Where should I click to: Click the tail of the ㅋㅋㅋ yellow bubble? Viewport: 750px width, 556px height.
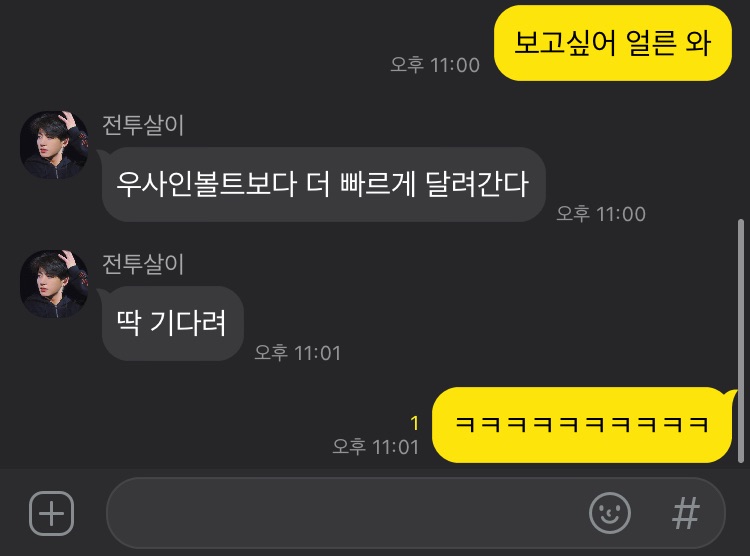[x=732, y=397]
